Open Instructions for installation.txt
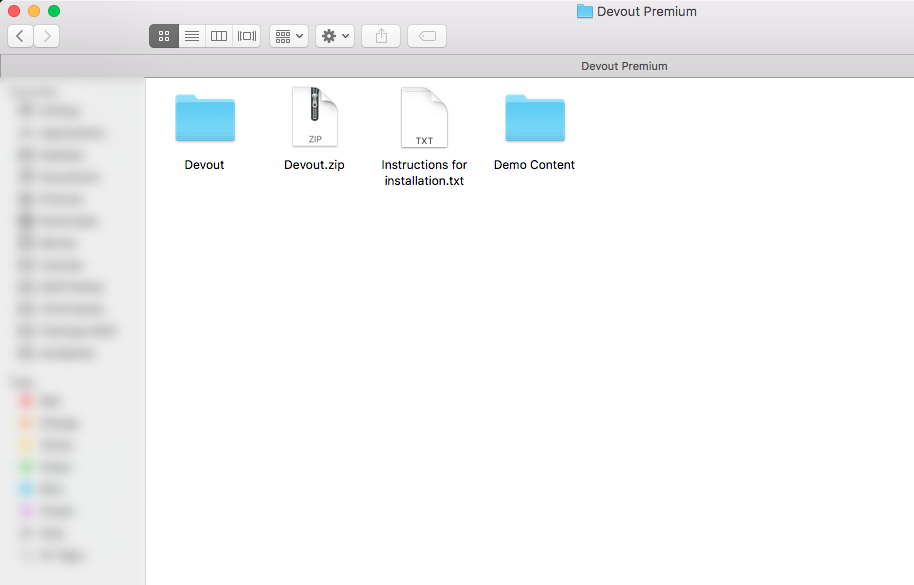This screenshot has width=914, height=585. [424, 118]
